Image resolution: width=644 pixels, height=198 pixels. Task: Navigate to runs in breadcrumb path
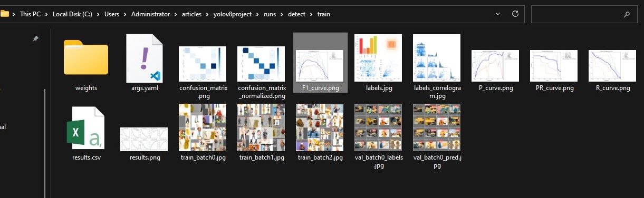(270, 14)
